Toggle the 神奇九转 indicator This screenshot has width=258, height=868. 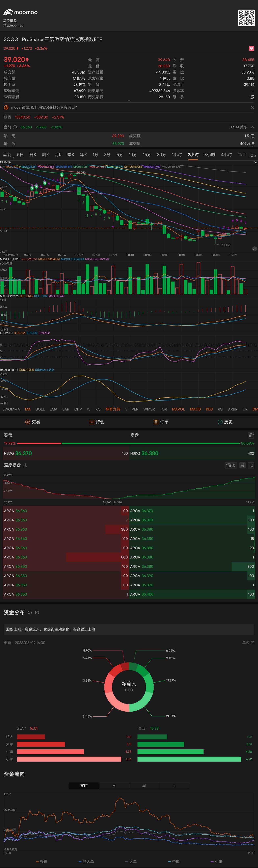[113, 409]
